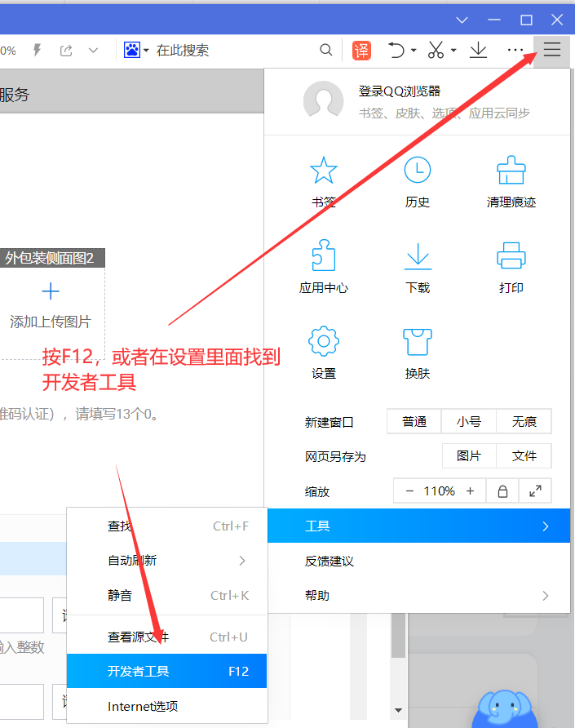Click the Print printer icon
The width and height of the screenshot is (575, 728).
click(511, 257)
